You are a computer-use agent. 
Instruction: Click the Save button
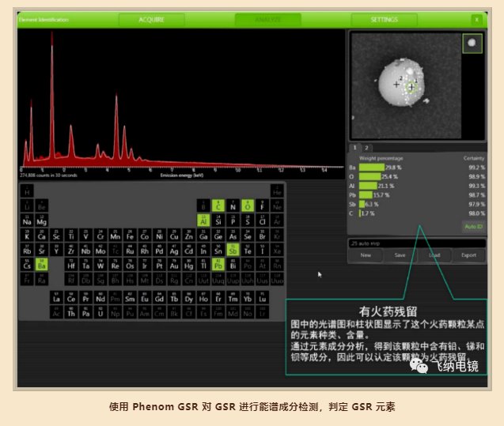coord(400,255)
